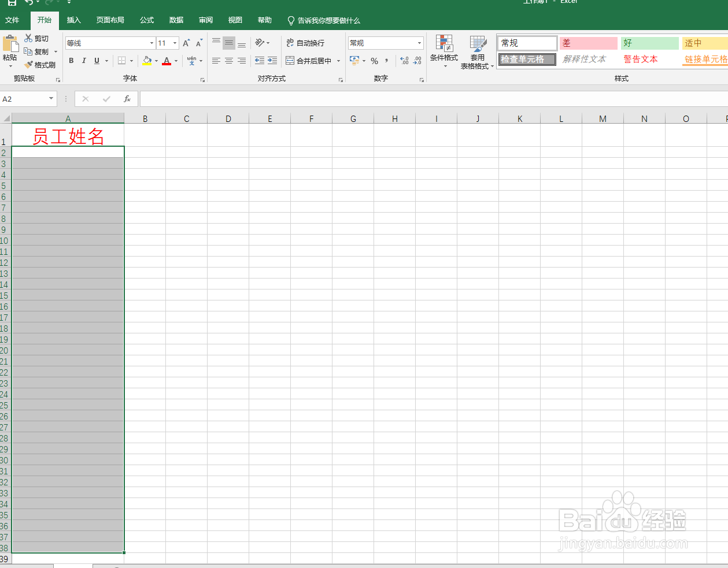This screenshot has height=568, width=728.
Task: Click Merge and Center (合并后居中)
Action: point(309,61)
